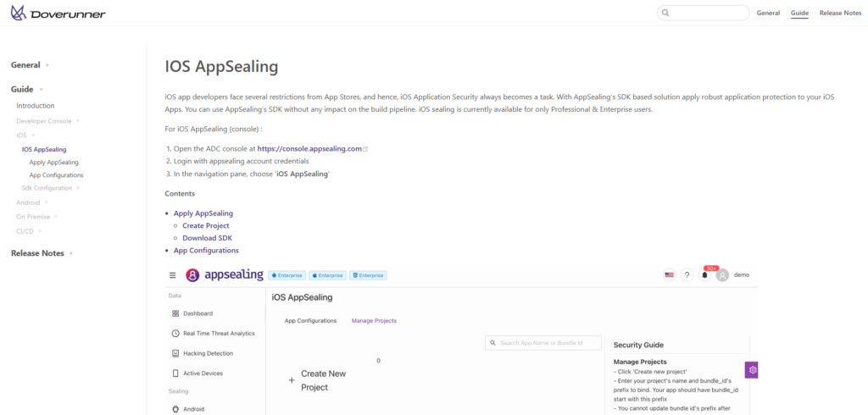This screenshot has height=415, width=868.
Task: Click the Hacking Detection sidebar icon
Action: point(175,353)
